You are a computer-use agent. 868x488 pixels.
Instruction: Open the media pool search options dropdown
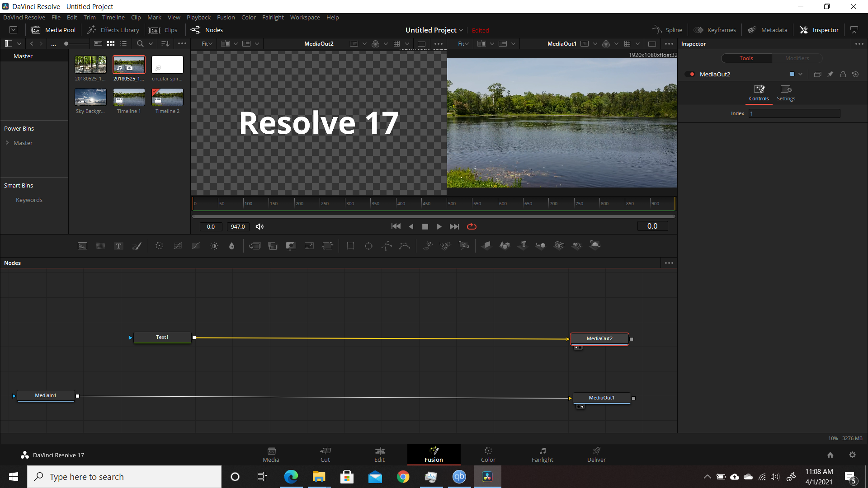pyautogui.click(x=151, y=44)
